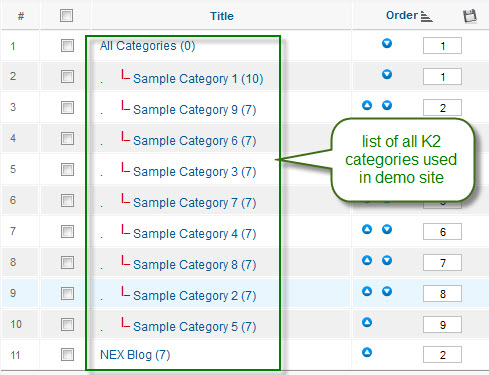Move NEX Blog category up
Image resolution: width=489 pixels, height=375 pixels.
(x=367, y=352)
